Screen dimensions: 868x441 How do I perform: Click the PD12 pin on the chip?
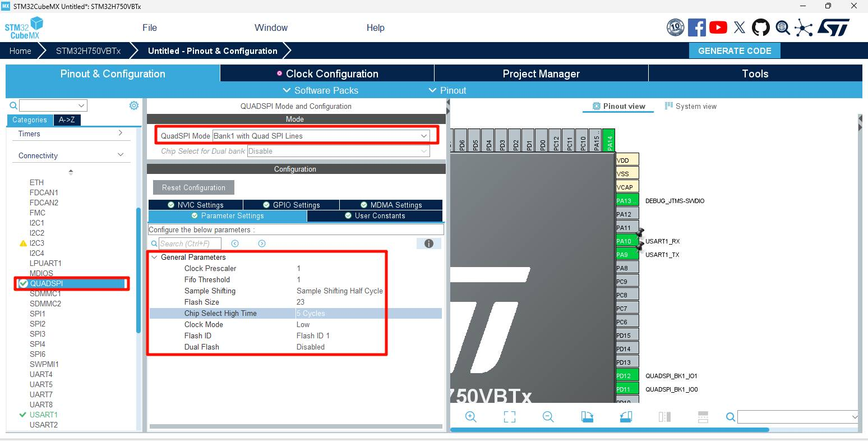[x=627, y=375]
